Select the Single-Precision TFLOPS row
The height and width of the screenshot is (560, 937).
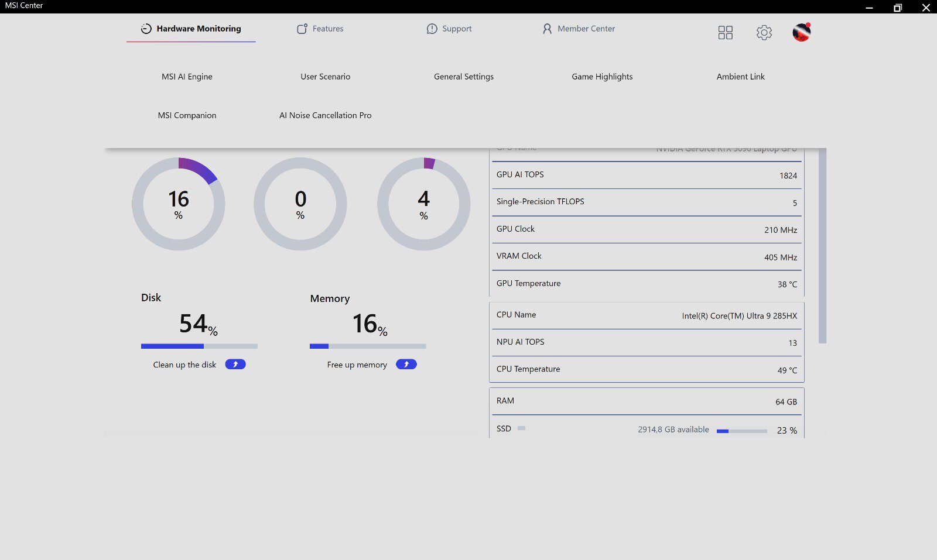647,202
